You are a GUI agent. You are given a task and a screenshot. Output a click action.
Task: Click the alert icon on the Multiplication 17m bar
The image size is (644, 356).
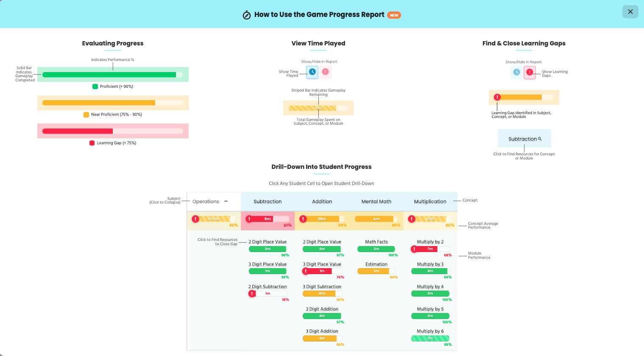(411, 219)
